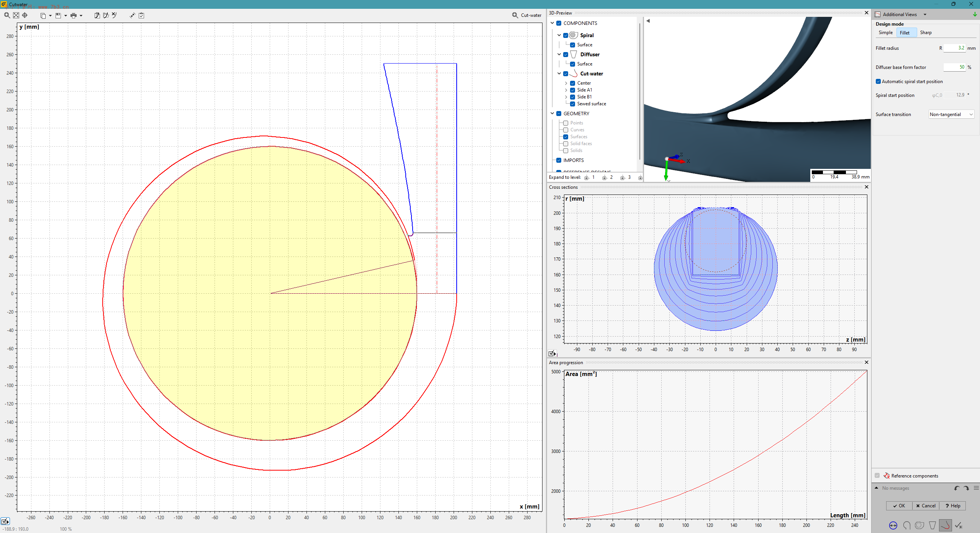Expand the Center tree item
This screenshot has width=980, height=533.
(566, 83)
